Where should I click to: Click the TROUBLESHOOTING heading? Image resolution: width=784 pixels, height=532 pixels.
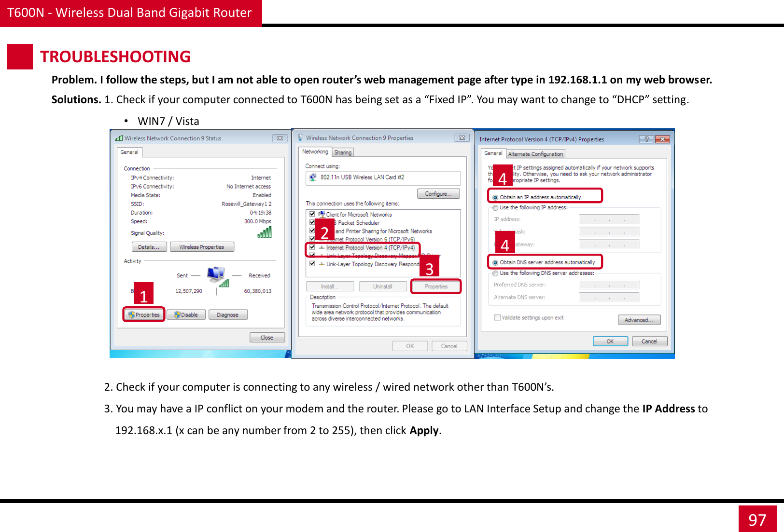[115, 56]
